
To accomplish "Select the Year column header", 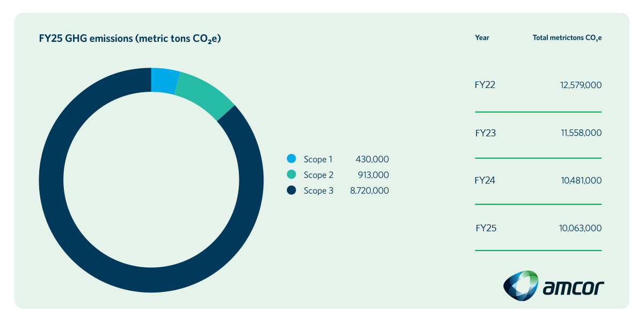I will pos(481,38).
